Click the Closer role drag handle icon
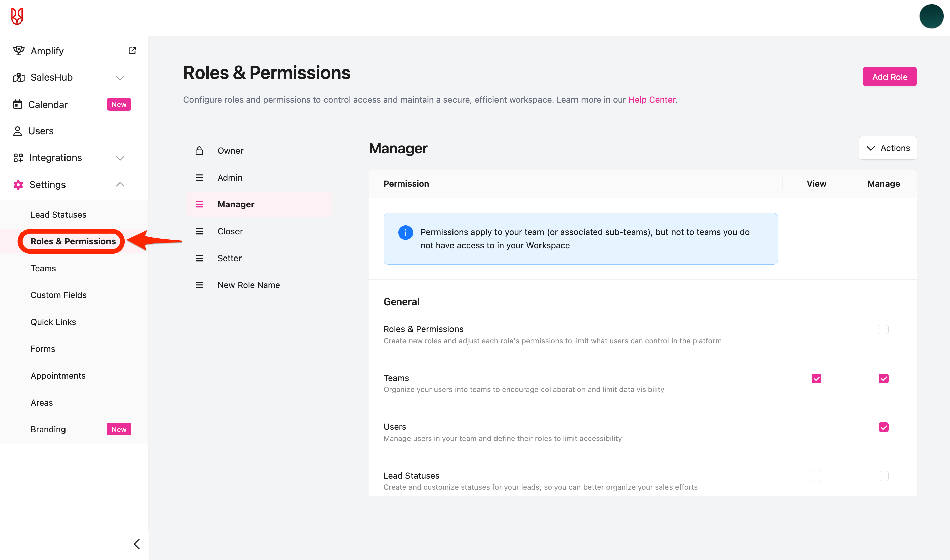The width and height of the screenshot is (950, 560). [x=199, y=231]
